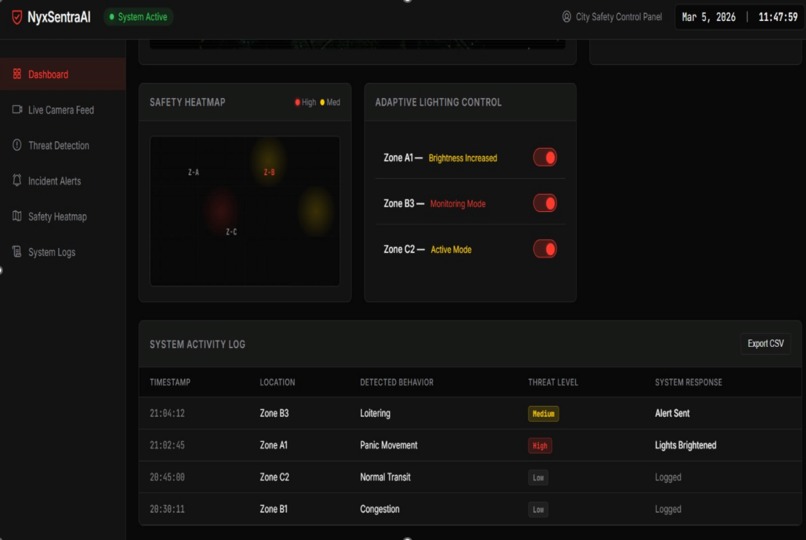Click the NyxSentraAI brand name

(x=59, y=17)
